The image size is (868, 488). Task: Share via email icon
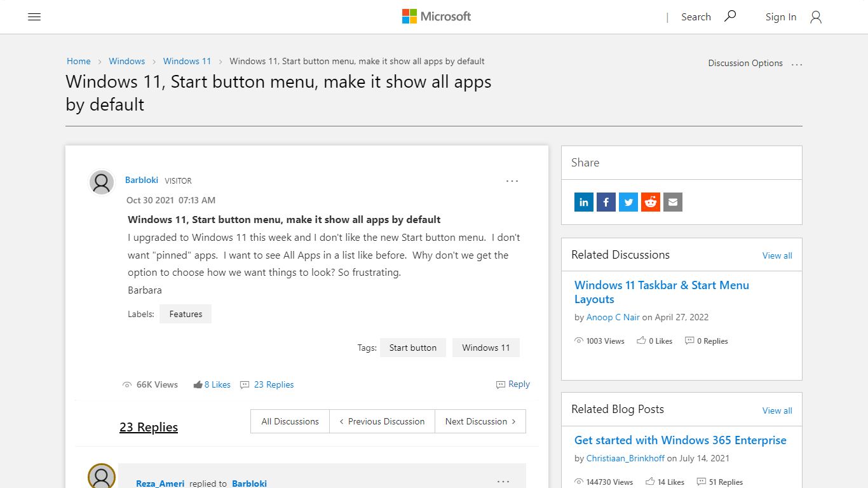point(673,202)
